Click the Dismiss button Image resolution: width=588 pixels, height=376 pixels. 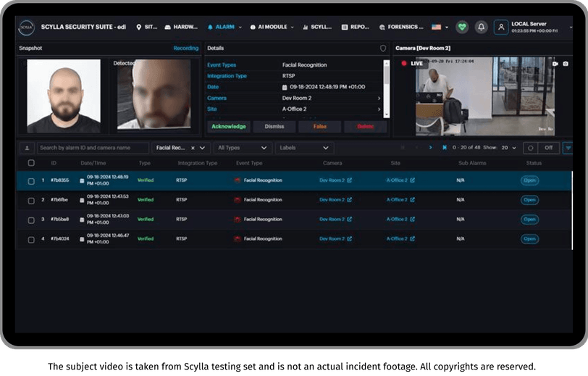(x=274, y=127)
